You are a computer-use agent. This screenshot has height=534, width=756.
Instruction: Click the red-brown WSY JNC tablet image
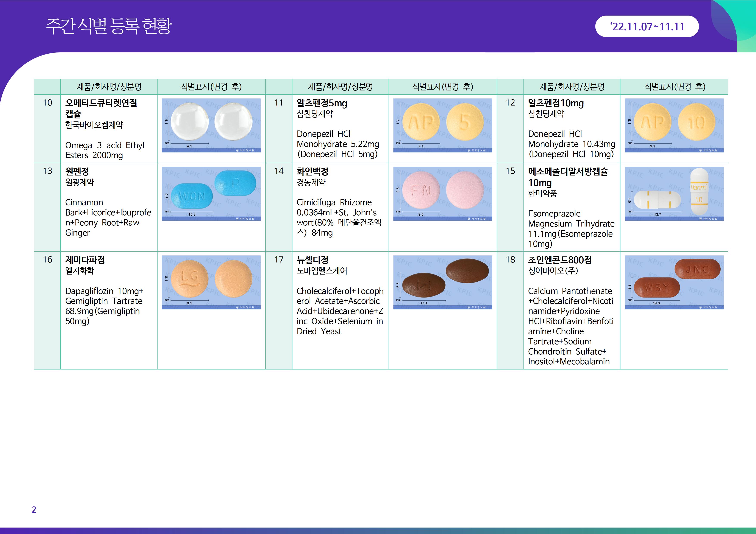pos(674,282)
